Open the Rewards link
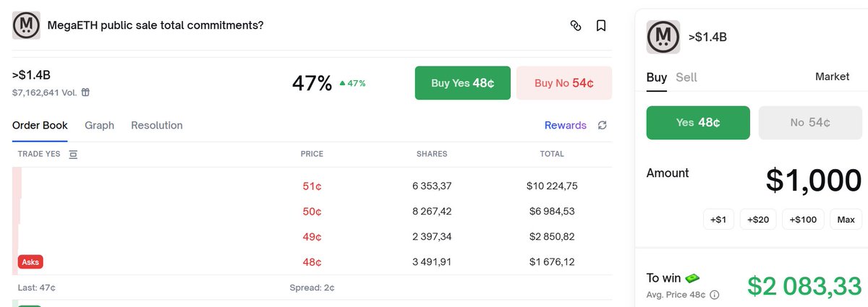This screenshot has width=868, height=307. (x=565, y=126)
